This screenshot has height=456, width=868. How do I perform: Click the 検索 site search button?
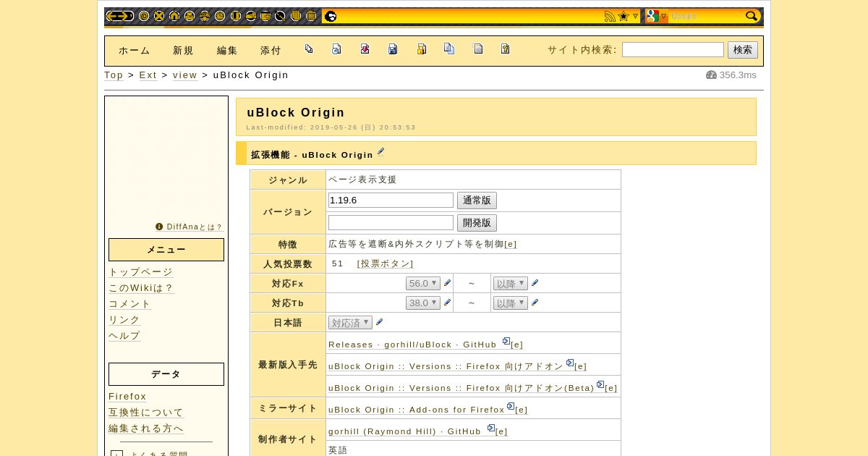point(743,50)
